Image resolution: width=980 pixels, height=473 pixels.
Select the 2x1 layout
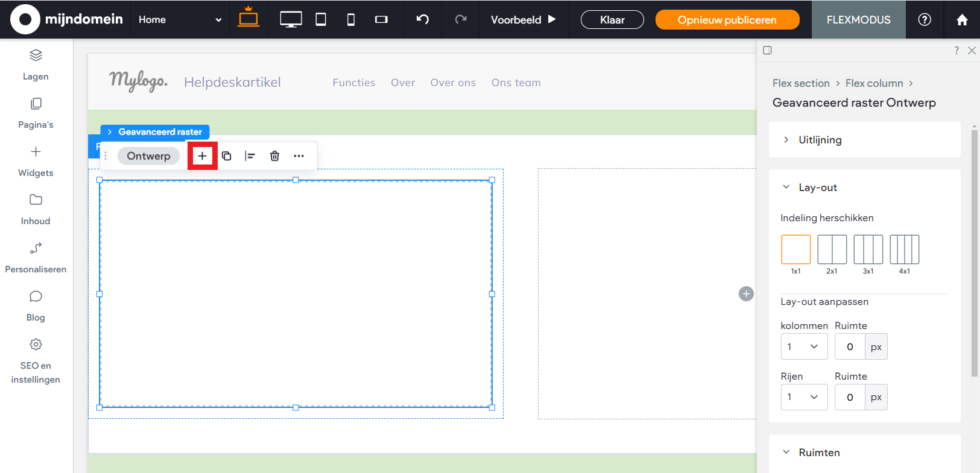832,249
